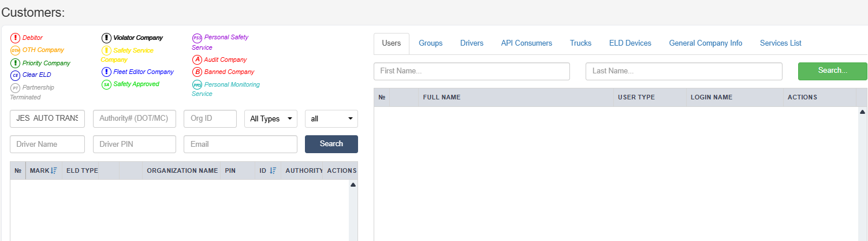Screen dimensions: 868x241
Task: Open the All Types dropdown
Action: pos(271,118)
